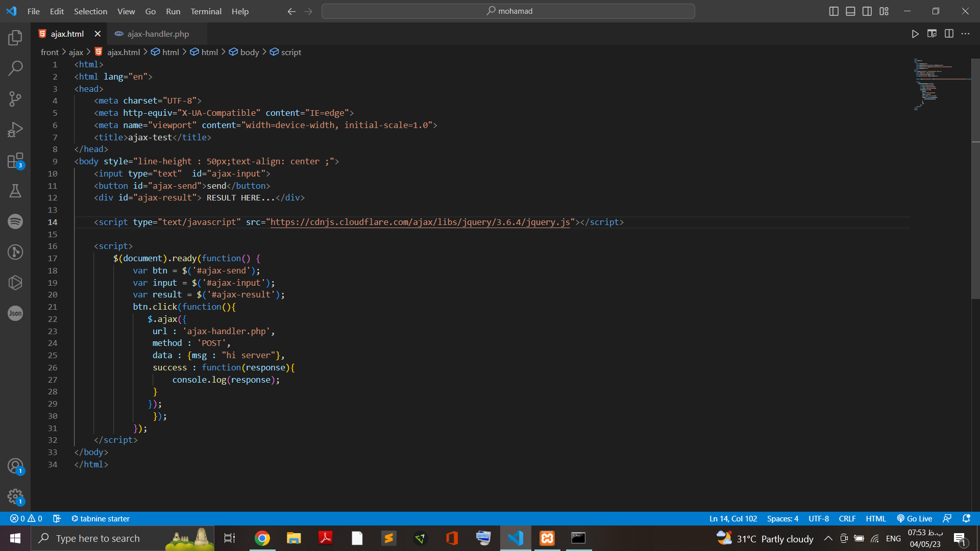Click Ln 14, Col 102 status item
The image size is (980, 551).
733,518
